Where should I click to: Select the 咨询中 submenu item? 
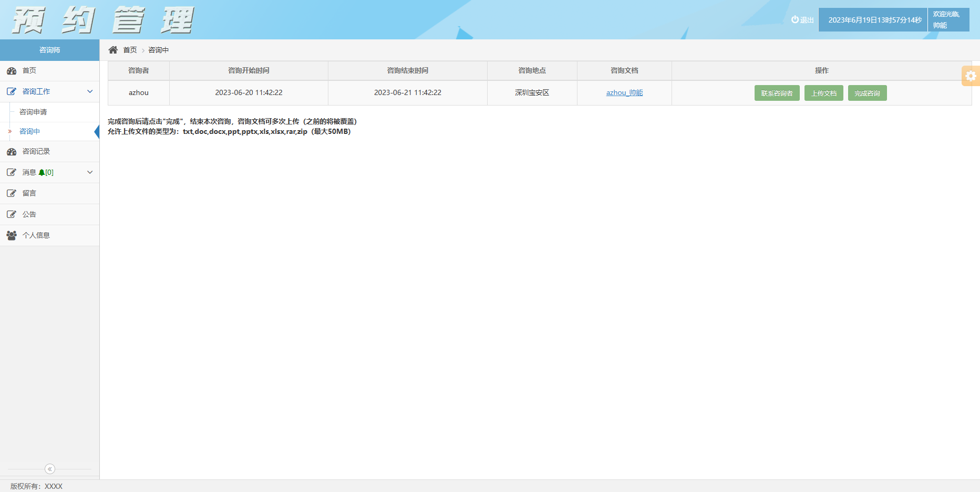tap(49, 131)
